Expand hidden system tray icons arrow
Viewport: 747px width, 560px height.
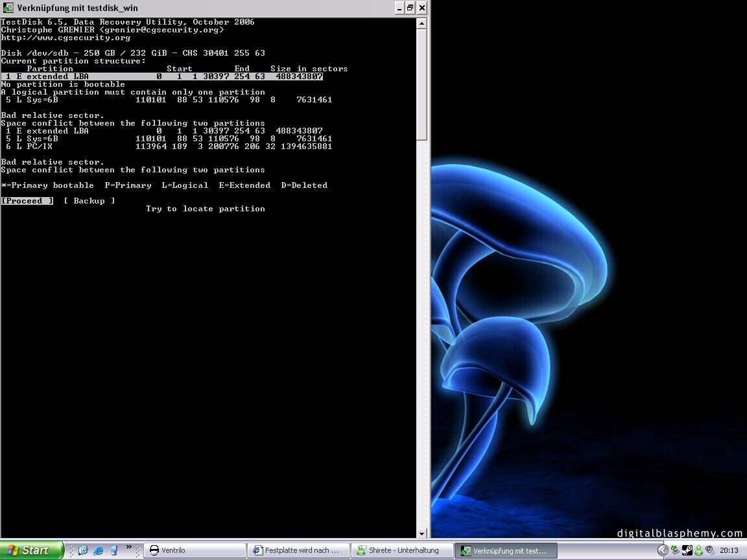click(x=662, y=550)
